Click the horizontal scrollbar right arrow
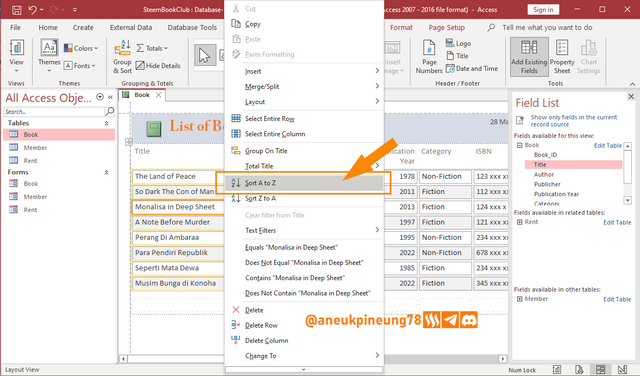 coord(503,359)
